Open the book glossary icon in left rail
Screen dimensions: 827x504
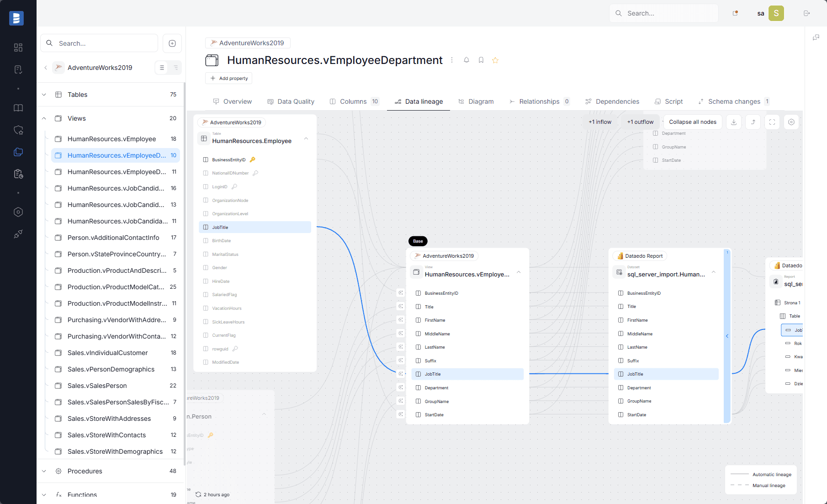click(18, 108)
